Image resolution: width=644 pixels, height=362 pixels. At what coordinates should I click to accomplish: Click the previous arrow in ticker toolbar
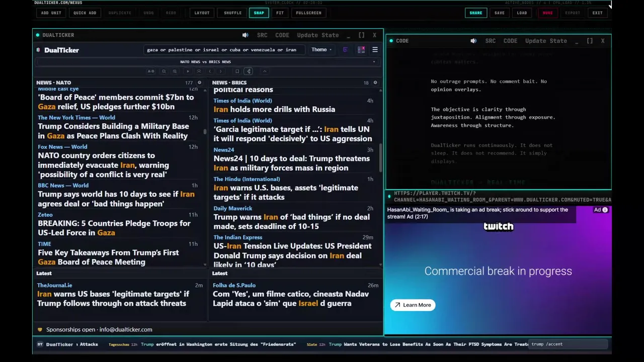pos(210,71)
